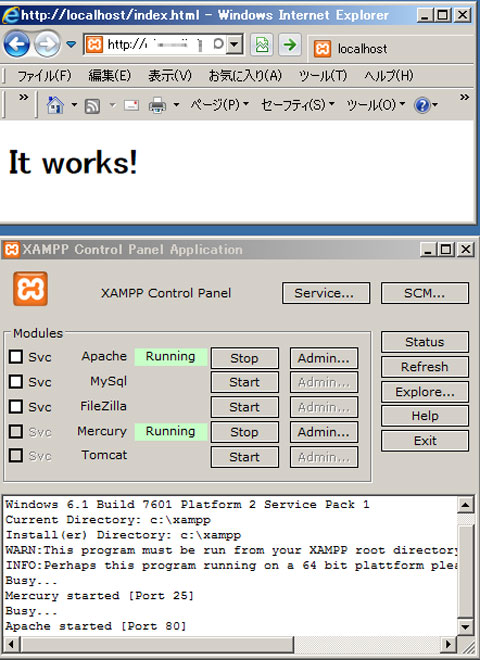Click the blue Help question mark icon
The image size is (480, 660).
tap(422, 105)
